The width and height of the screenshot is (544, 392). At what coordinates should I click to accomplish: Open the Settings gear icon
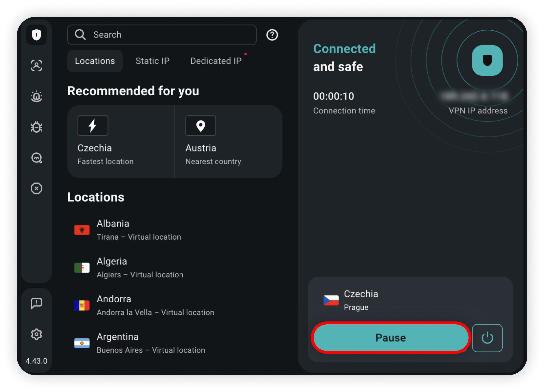click(37, 334)
